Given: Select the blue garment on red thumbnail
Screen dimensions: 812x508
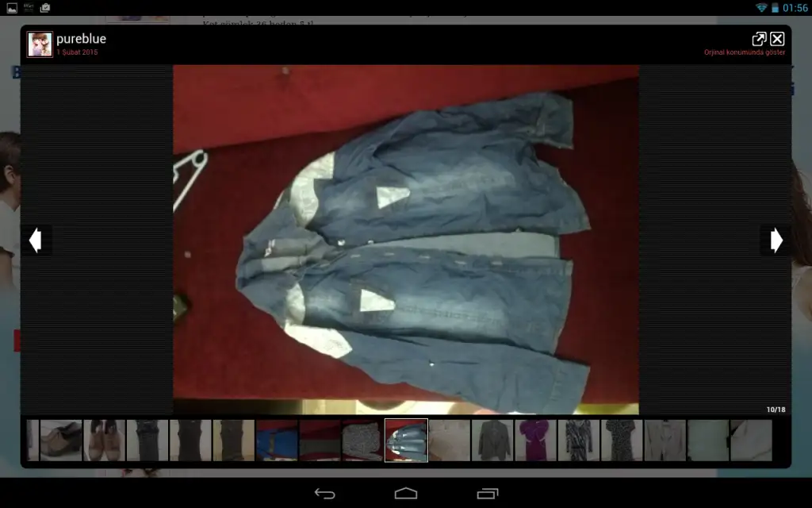Looking at the screenshot, I should [277, 441].
